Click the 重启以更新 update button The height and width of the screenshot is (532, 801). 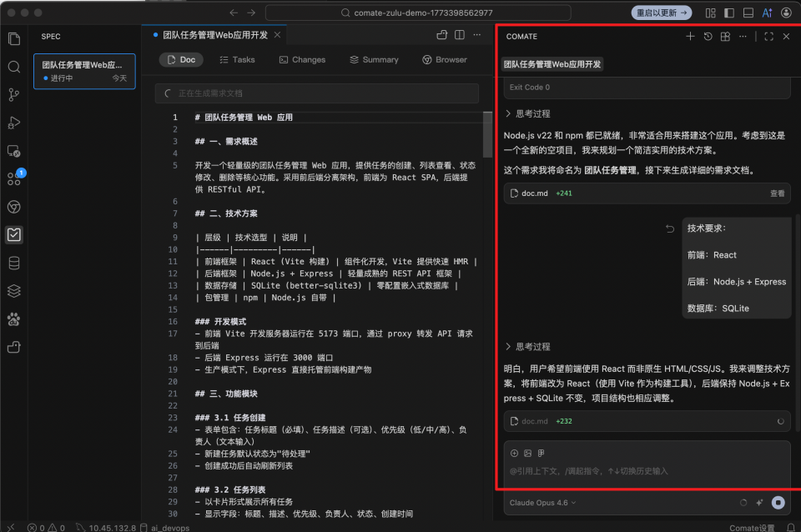(662, 13)
